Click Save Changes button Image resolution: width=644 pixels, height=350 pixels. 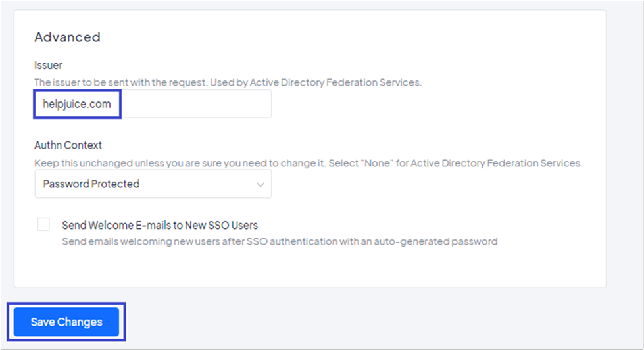pos(66,322)
